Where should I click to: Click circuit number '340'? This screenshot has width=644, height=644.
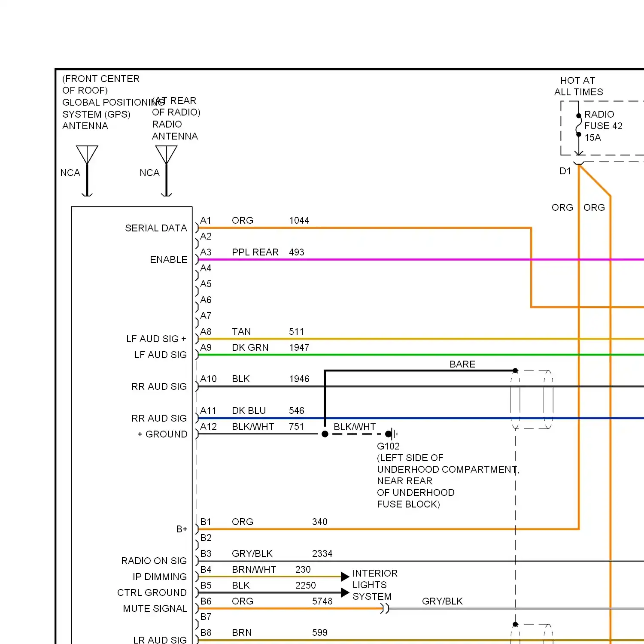tap(320, 522)
